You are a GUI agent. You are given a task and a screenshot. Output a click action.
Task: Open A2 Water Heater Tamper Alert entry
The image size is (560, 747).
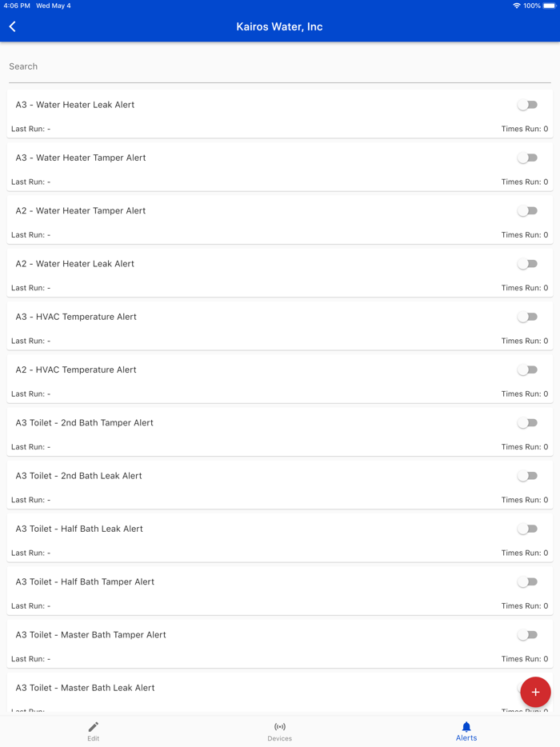(x=81, y=211)
